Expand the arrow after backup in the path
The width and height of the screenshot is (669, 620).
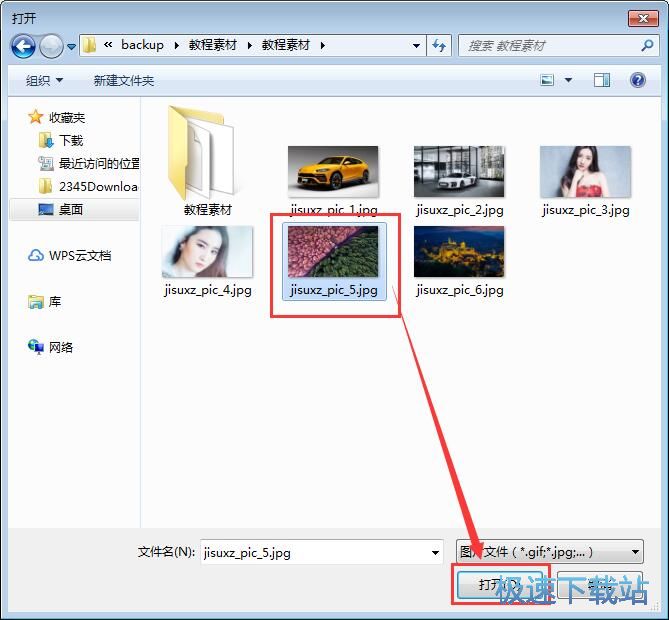click(x=176, y=45)
